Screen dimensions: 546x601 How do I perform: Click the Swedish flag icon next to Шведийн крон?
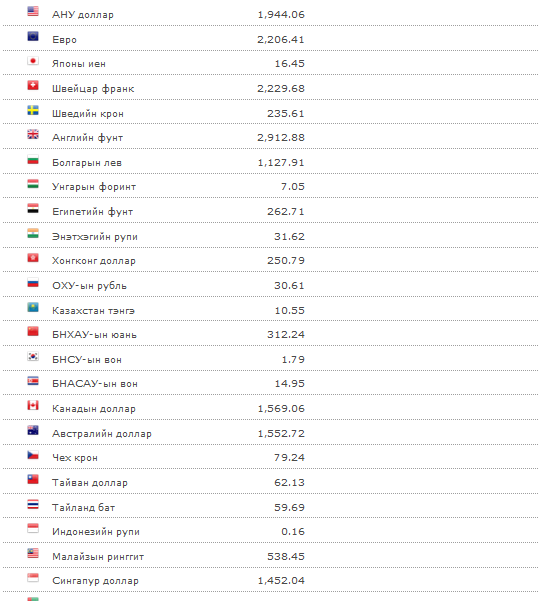point(33,110)
